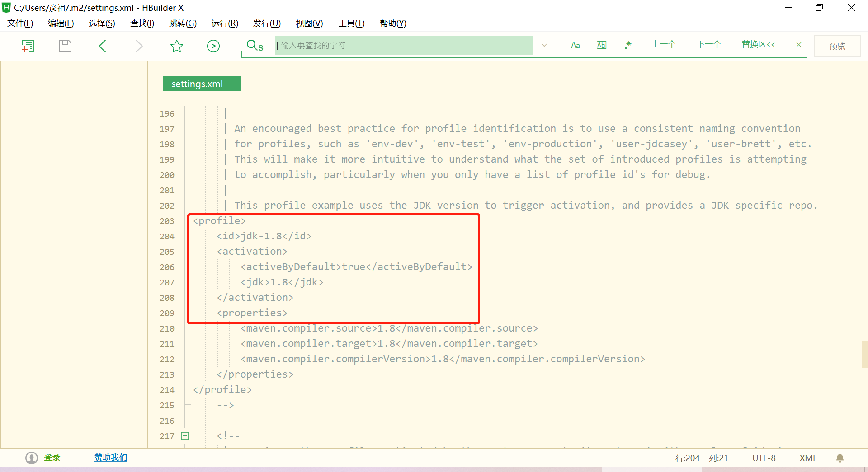Screen dimensions: 868x472
Task: Open the 帮助(Y) menu
Action: click(393, 23)
